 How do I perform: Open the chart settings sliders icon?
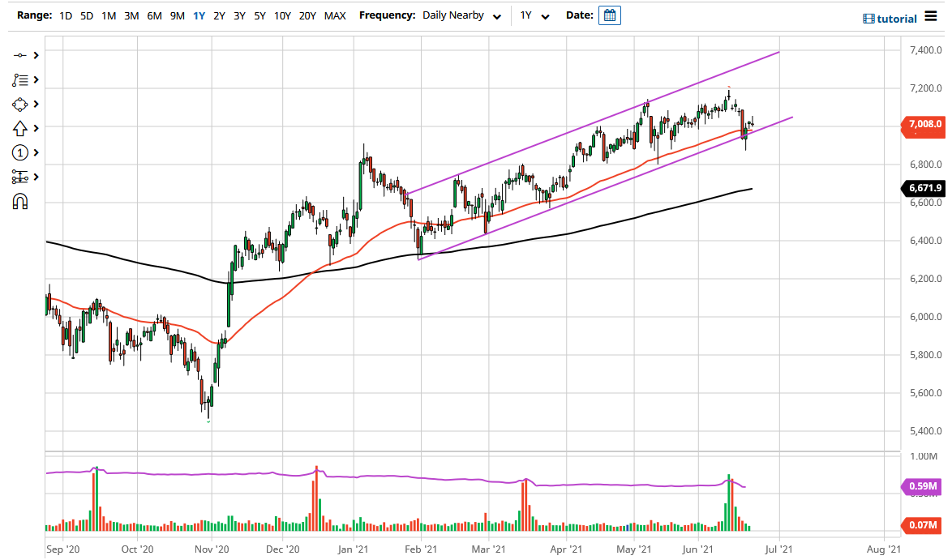[19, 176]
